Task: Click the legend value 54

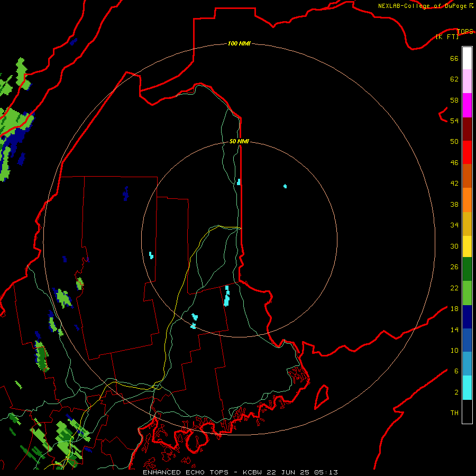Action: click(x=454, y=121)
